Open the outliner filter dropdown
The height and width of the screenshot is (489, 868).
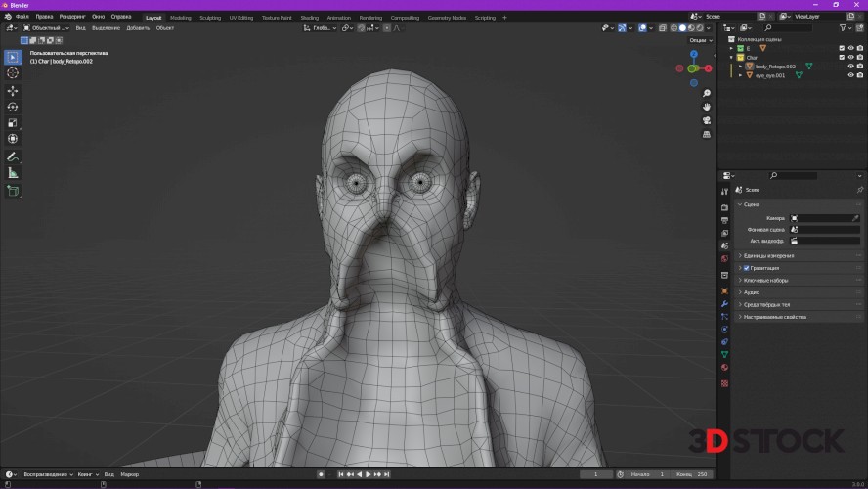click(x=845, y=28)
